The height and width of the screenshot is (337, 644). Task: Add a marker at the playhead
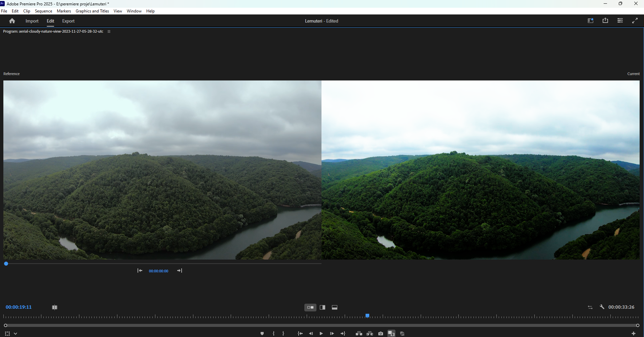(x=262, y=334)
